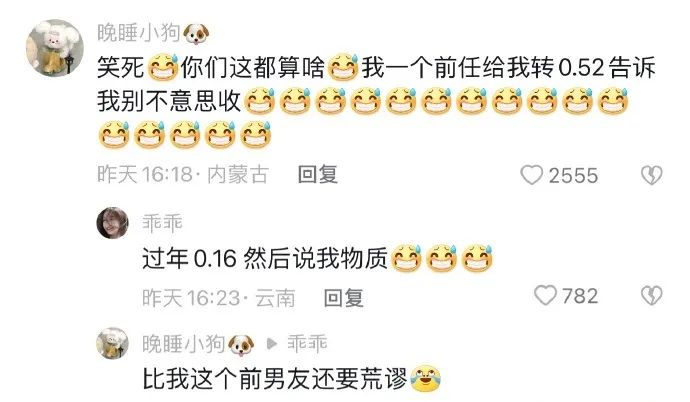Click 回复 under the top comment
Image resolution: width=690 pixels, height=402 pixels.
[318, 175]
